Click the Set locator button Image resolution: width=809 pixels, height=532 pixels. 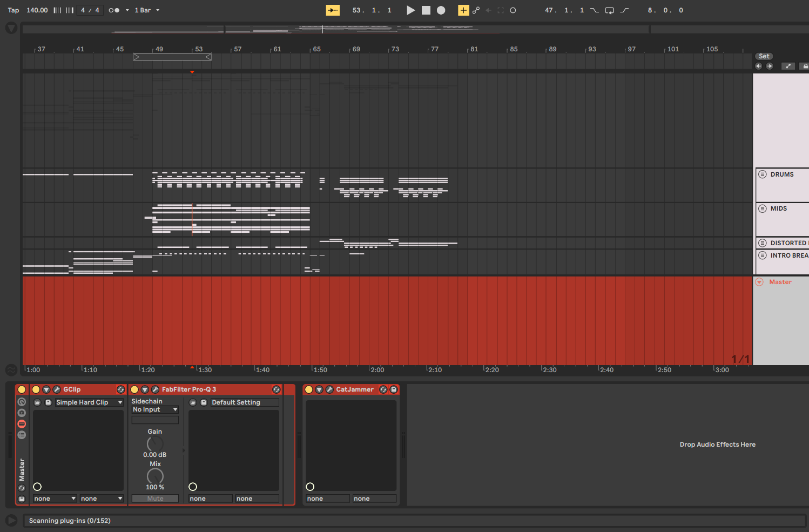764,56
